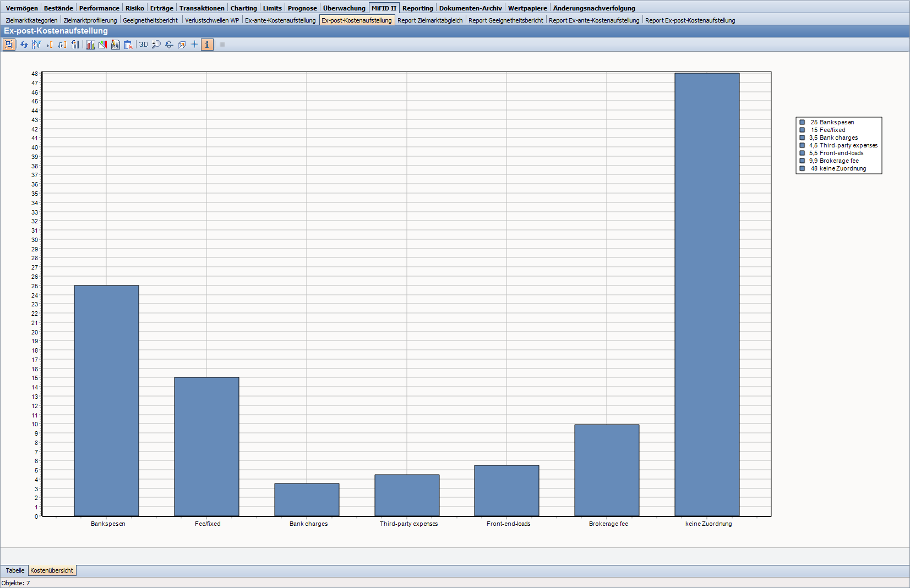
Task: Switch to the Tabelle bottom tab
Action: 15,570
